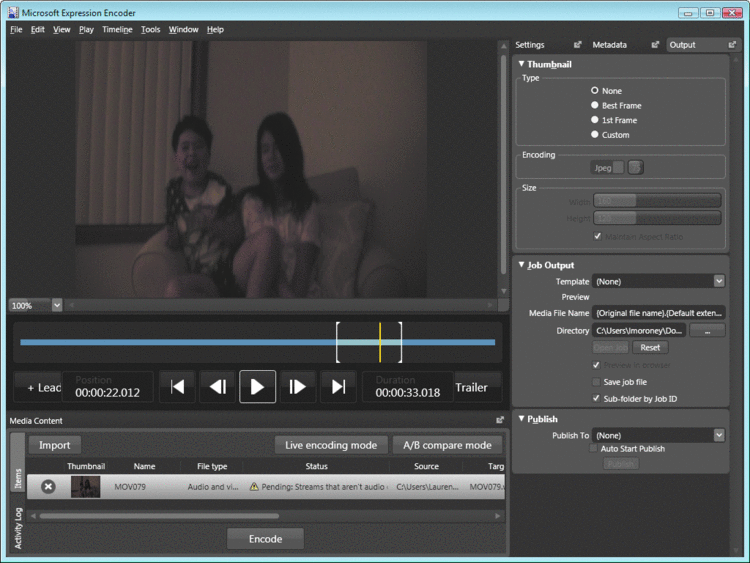
Task: Click the Play button in transport controls
Action: 257,386
